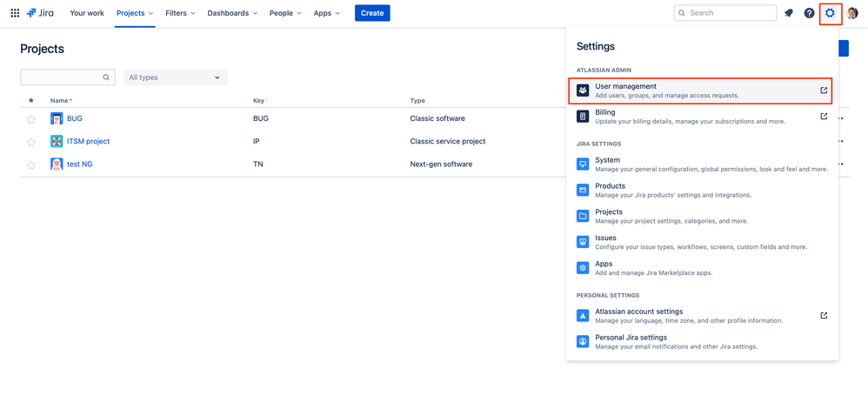Open the user profile avatar

(x=852, y=13)
